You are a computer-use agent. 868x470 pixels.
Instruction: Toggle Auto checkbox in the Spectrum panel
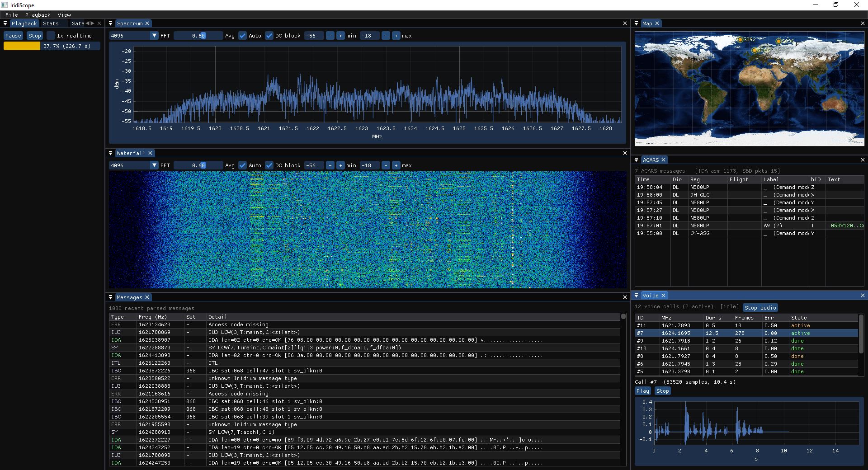(243, 36)
